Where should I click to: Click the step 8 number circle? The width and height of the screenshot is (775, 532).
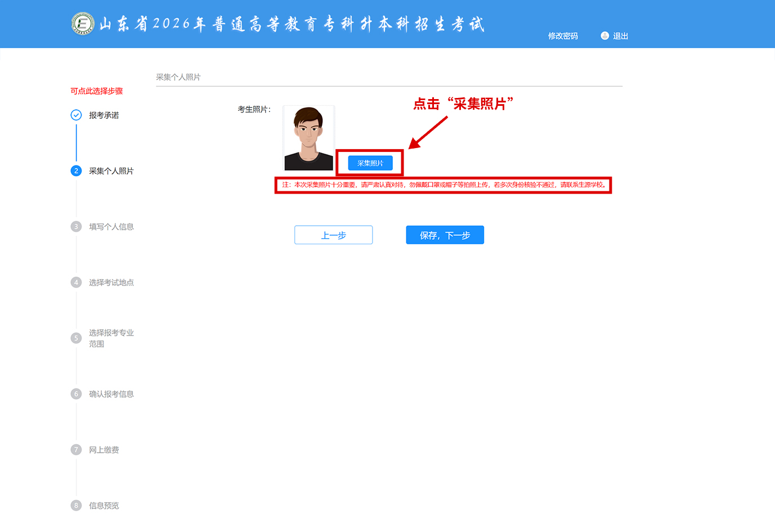coord(76,506)
